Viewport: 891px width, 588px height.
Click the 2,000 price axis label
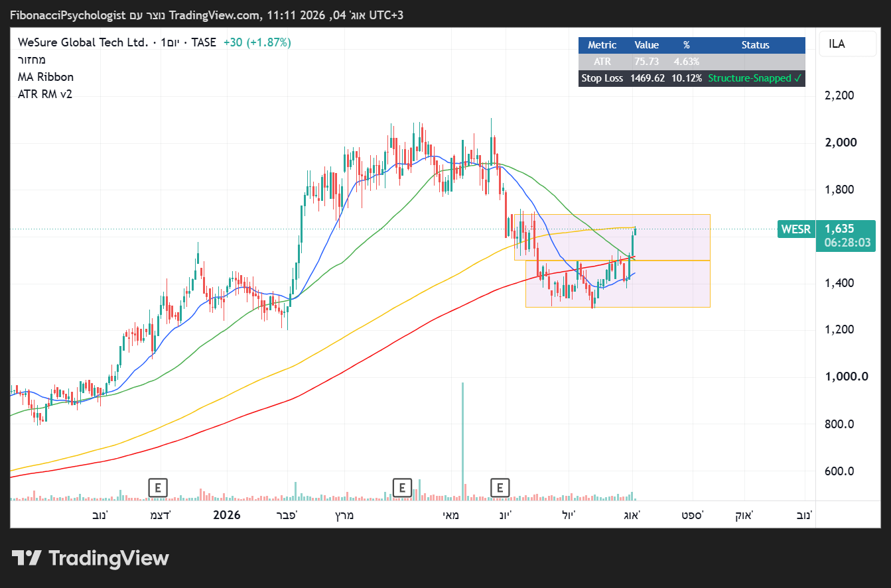(839, 143)
